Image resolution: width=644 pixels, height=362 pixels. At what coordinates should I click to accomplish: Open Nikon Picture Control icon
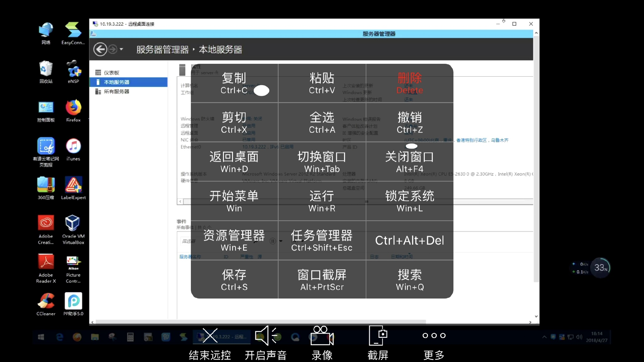tap(73, 269)
